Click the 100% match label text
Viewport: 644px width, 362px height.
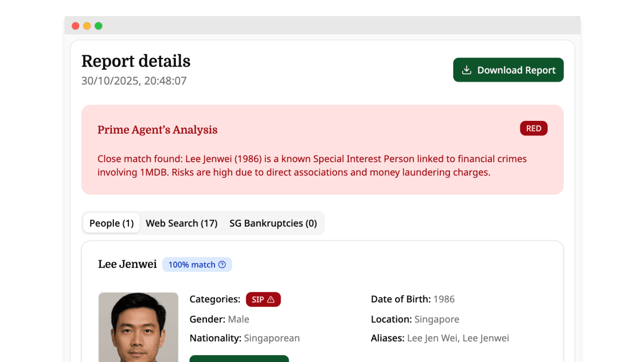(x=191, y=265)
